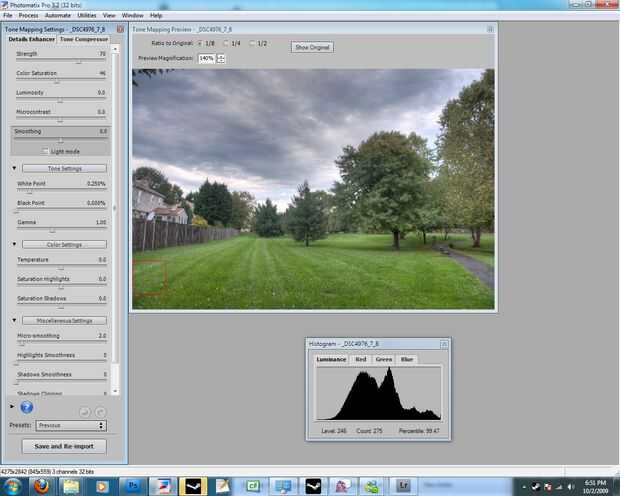Show the Green histogram tab
620x496 pixels.
coord(384,359)
